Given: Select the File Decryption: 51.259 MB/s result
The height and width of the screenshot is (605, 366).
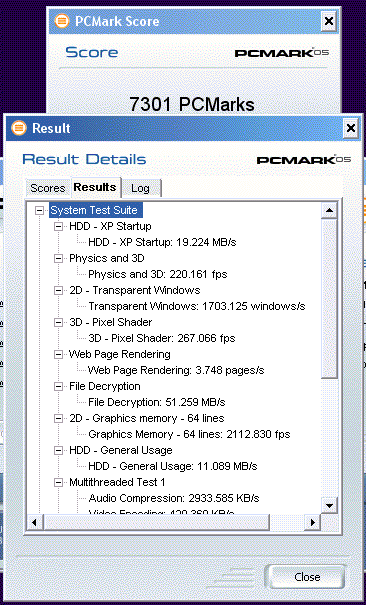Looking at the screenshot, I should point(157,402).
